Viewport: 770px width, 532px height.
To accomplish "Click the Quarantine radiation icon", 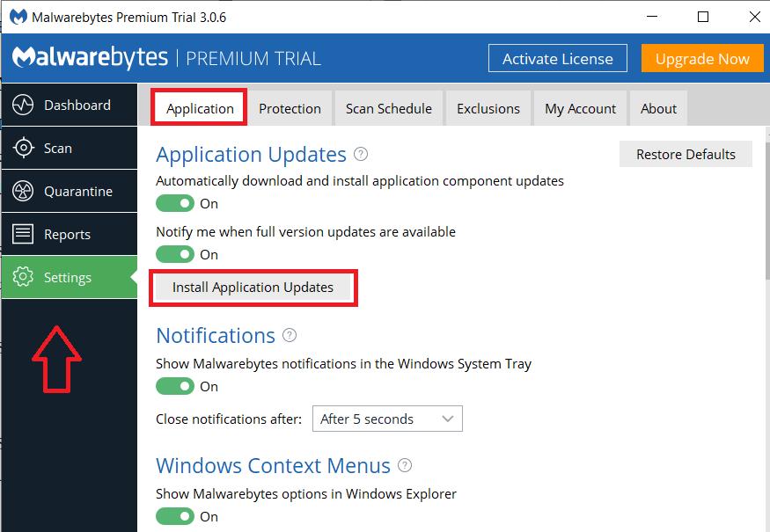I will [x=23, y=191].
